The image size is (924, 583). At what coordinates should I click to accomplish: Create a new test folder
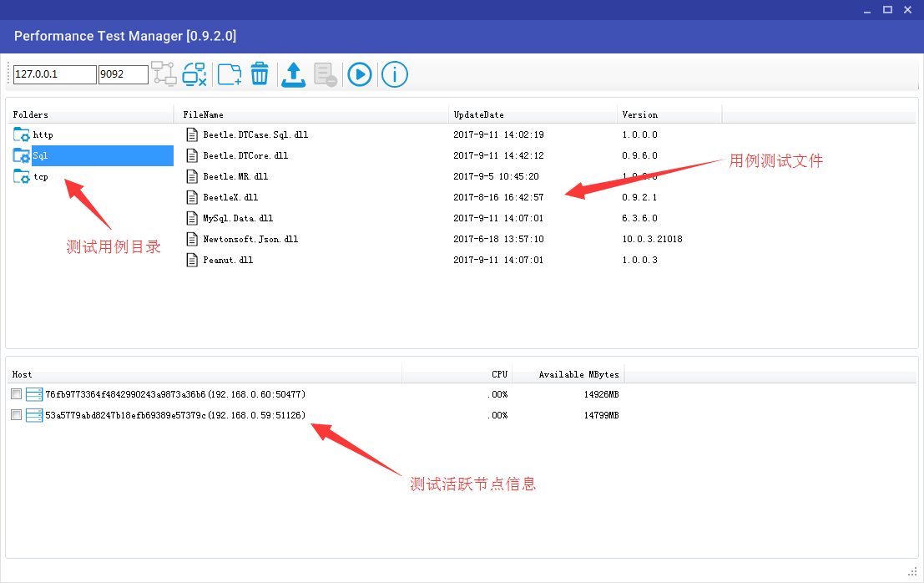click(230, 74)
